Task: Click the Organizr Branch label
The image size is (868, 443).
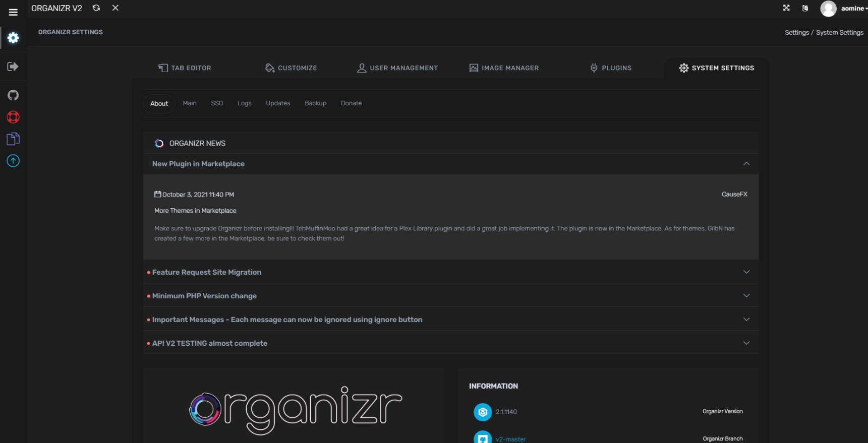Action: [x=722, y=439]
